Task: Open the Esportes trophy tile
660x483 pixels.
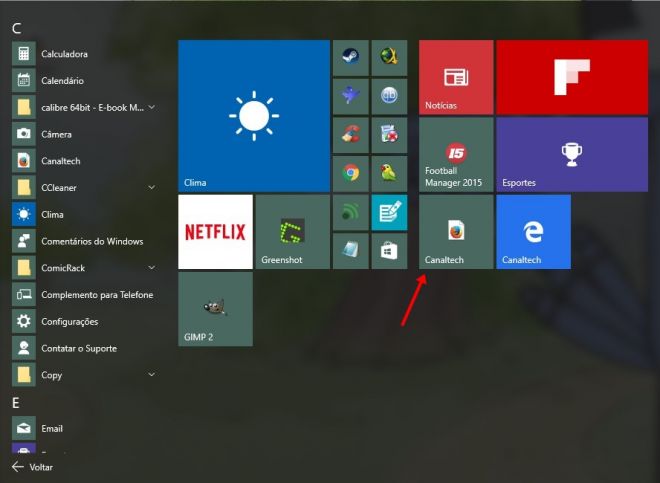Action: 572,155
